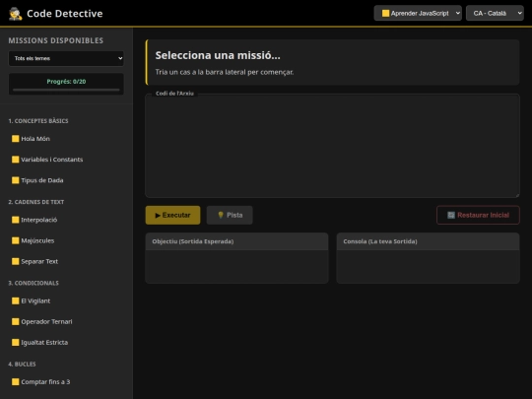Click the Pista hint button
The width and height of the screenshot is (532, 399).
click(x=230, y=215)
